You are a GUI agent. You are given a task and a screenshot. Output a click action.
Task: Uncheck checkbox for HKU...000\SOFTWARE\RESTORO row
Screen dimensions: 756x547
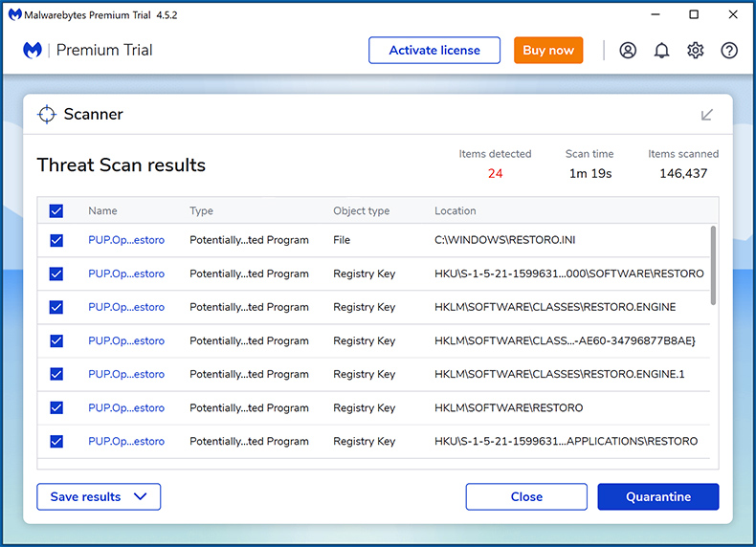(x=56, y=273)
